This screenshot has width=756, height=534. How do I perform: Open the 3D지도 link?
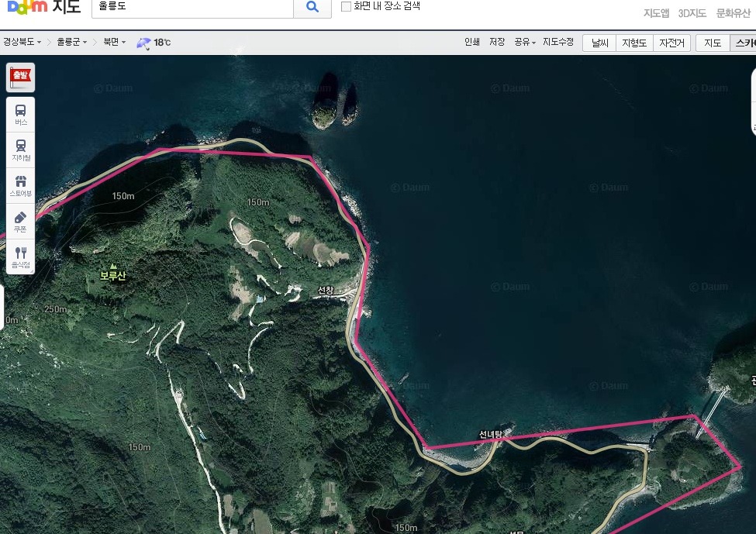click(692, 13)
